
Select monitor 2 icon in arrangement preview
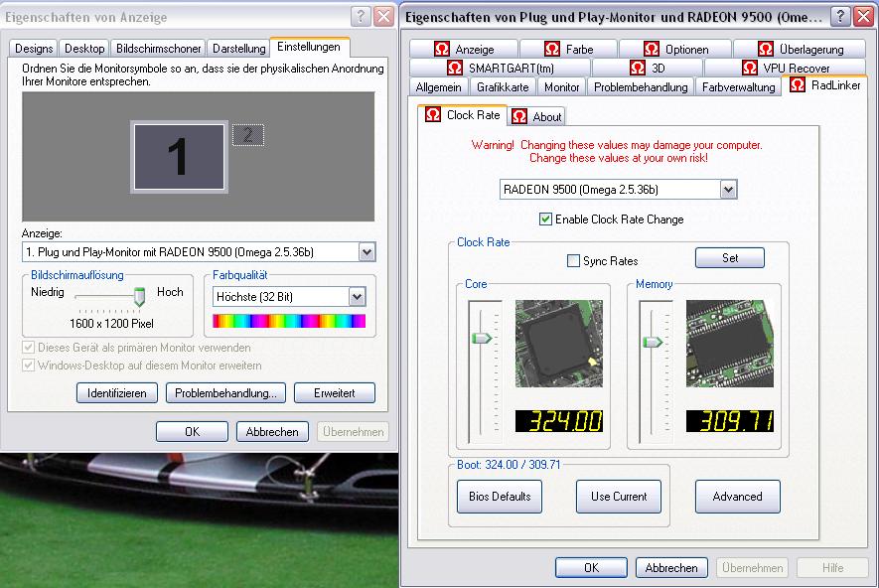click(247, 135)
